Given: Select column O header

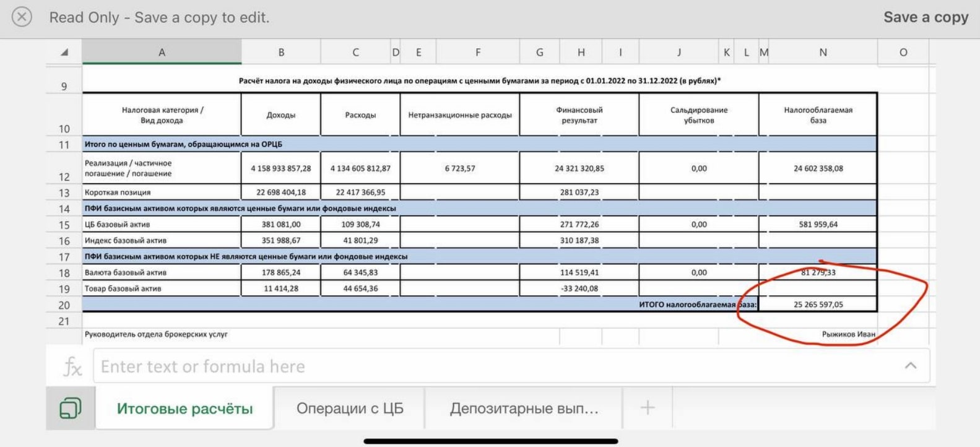Looking at the screenshot, I should [903, 53].
